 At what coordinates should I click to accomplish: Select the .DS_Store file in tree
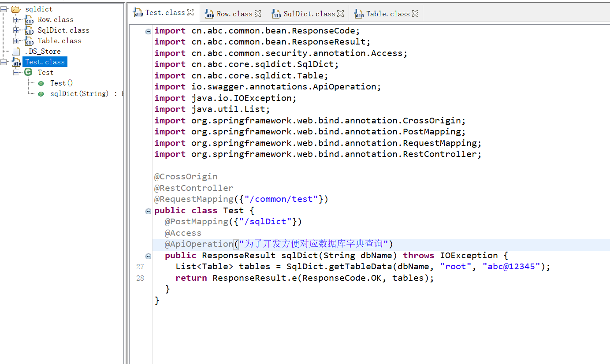click(42, 51)
